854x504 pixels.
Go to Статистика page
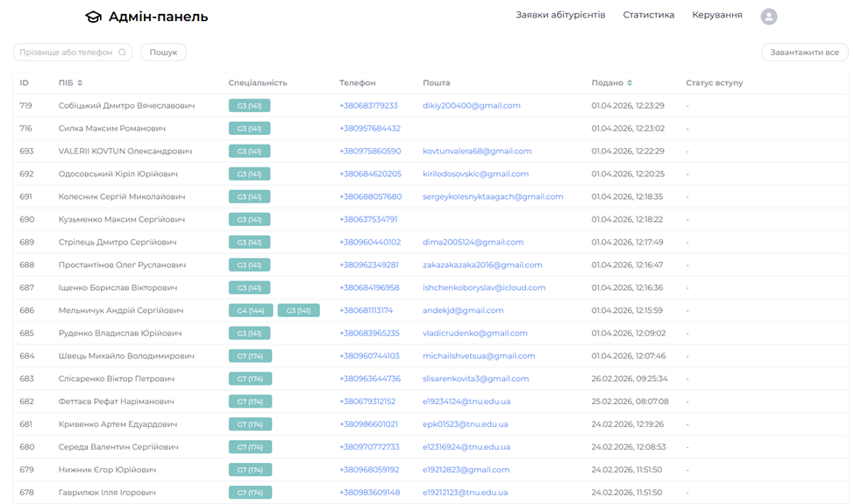point(648,15)
